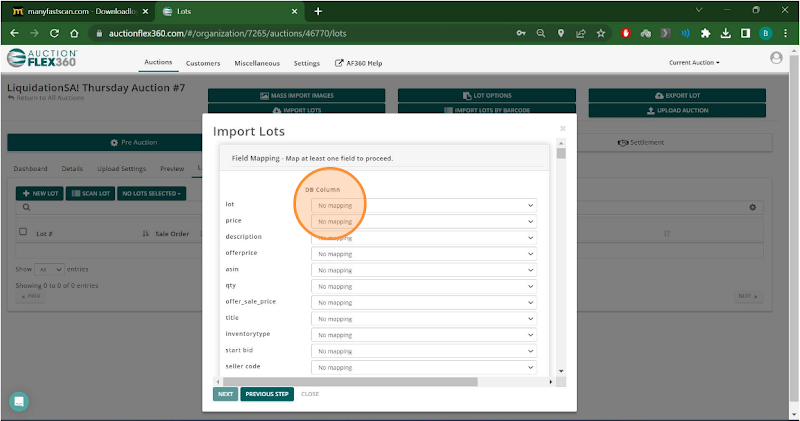
Task: Open the seller code mapping dropdown
Action: 424,368
